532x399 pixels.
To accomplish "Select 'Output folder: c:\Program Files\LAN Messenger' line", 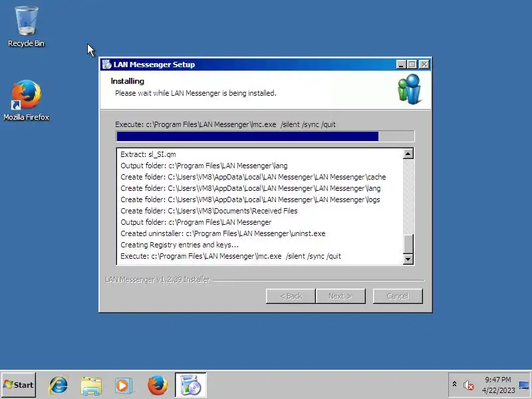I will (x=196, y=222).
